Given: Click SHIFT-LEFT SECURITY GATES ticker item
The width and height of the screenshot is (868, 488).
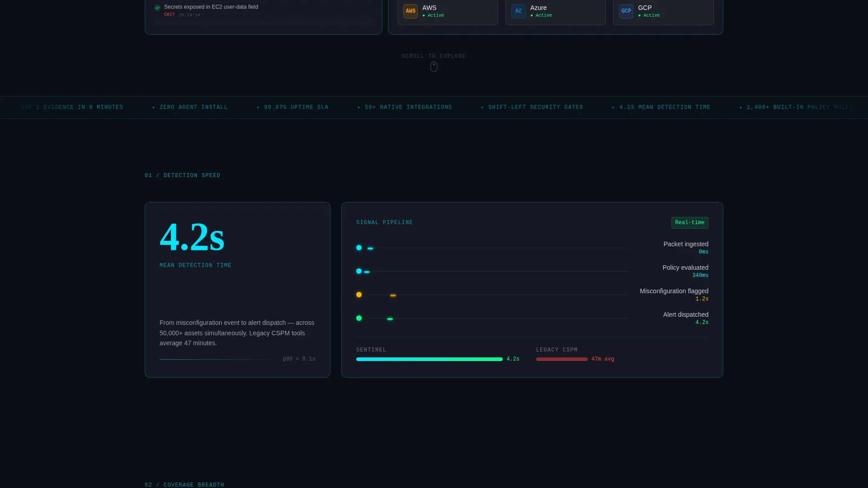Looking at the screenshot, I should [535, 108].
